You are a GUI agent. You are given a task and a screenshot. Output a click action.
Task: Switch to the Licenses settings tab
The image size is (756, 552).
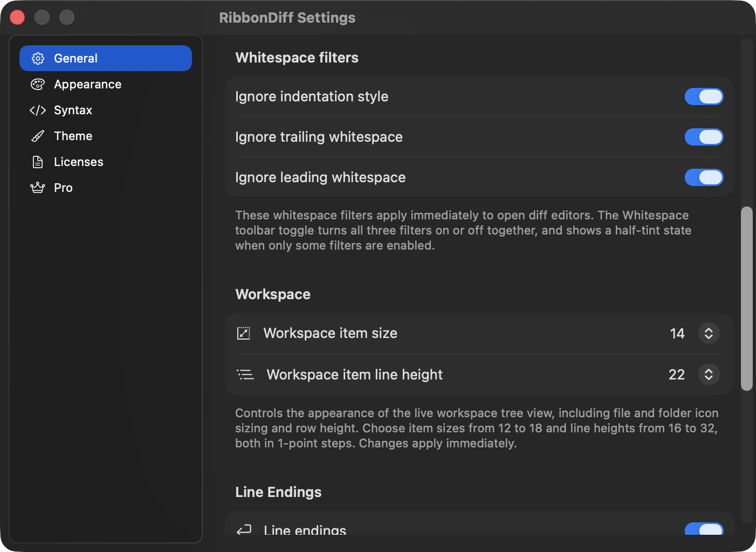[106, 162]
